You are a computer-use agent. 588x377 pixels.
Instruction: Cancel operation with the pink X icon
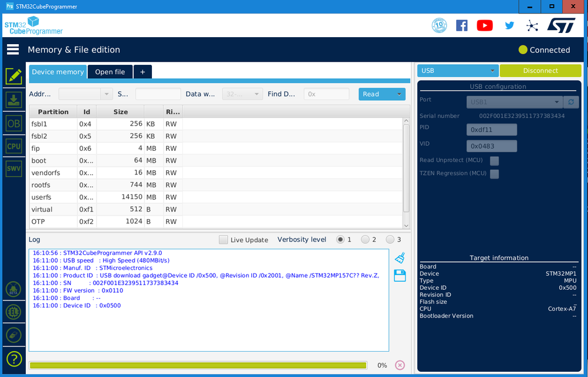tap(400, 365)
